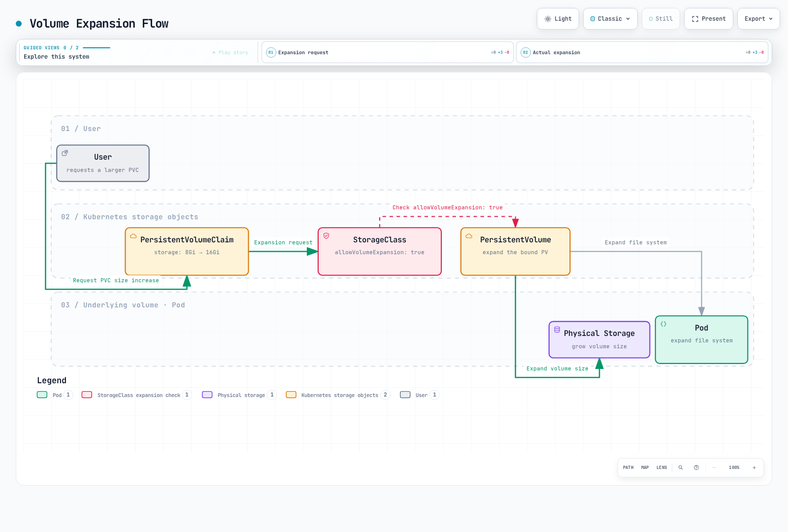
Task: Select the User node
Action: point(103,163)
